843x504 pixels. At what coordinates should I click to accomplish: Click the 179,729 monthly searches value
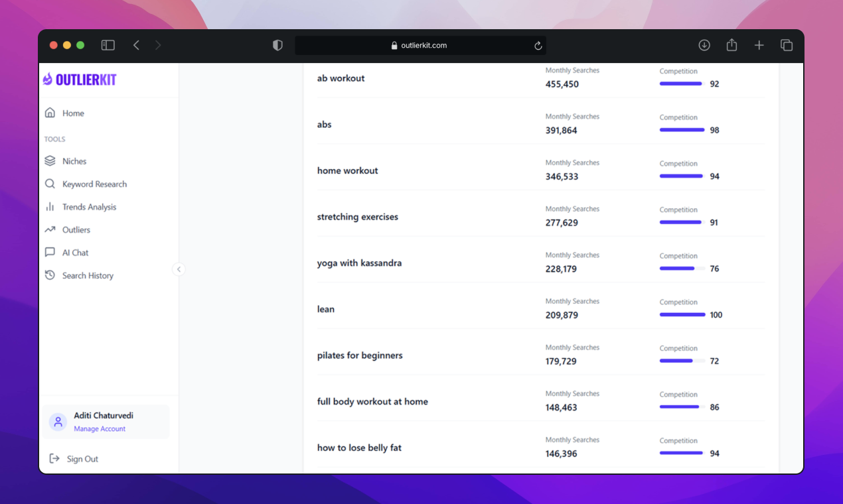point(562,361)
